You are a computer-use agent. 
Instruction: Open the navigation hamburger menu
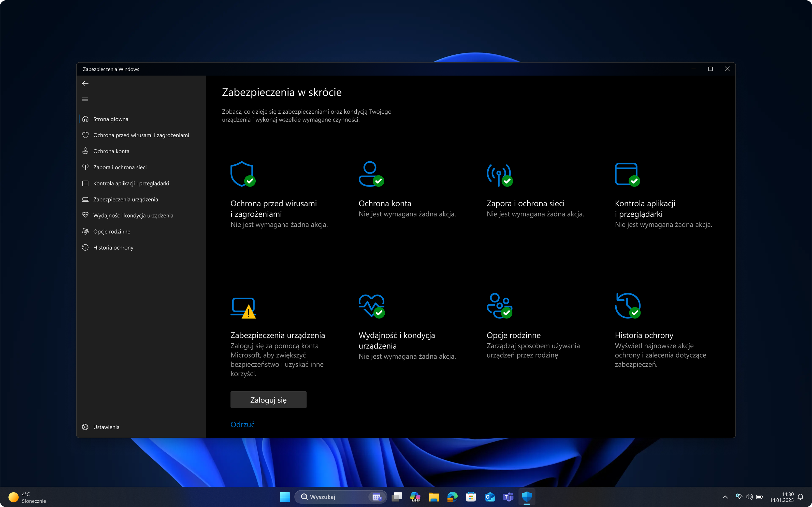[x=85, y=99]
